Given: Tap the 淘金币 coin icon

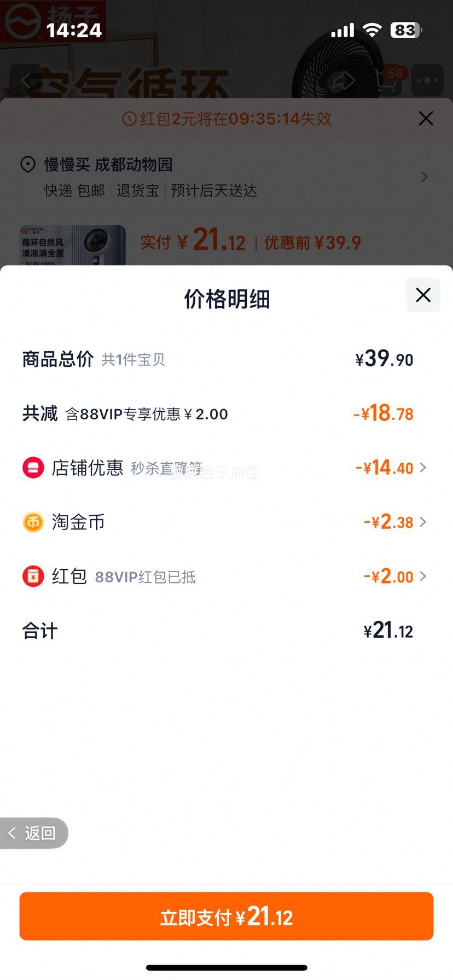Looking at the screenshot, I should pos(33,522).
